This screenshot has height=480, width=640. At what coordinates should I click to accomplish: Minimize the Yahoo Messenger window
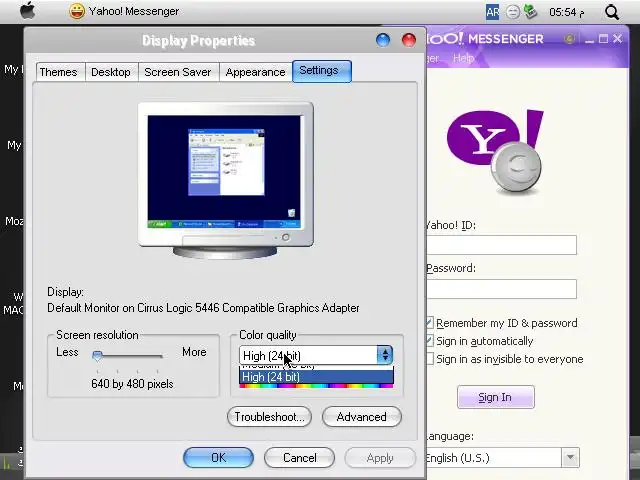point(589,39)
